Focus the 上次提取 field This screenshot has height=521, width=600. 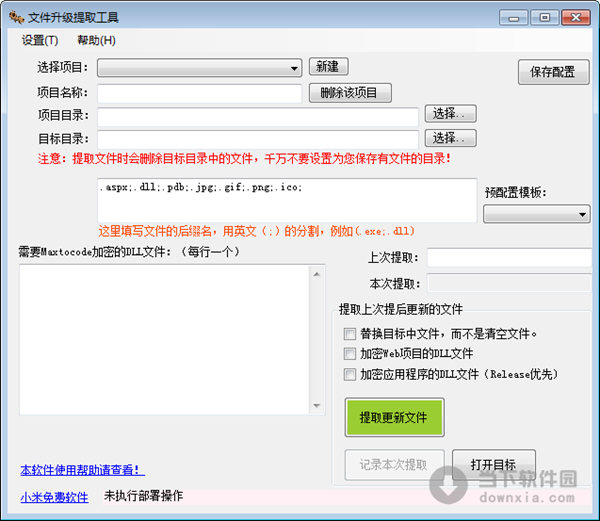509,257
